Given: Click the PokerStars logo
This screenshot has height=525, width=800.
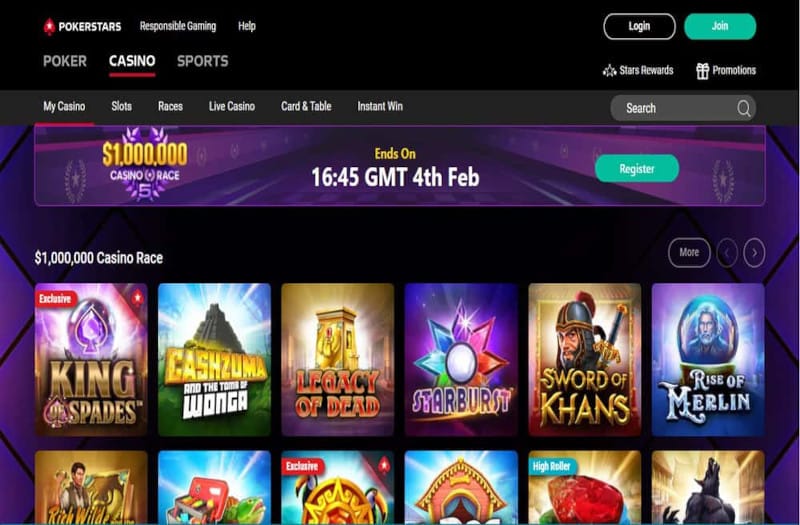Looking at the screenshot, I should click(82, 27).
